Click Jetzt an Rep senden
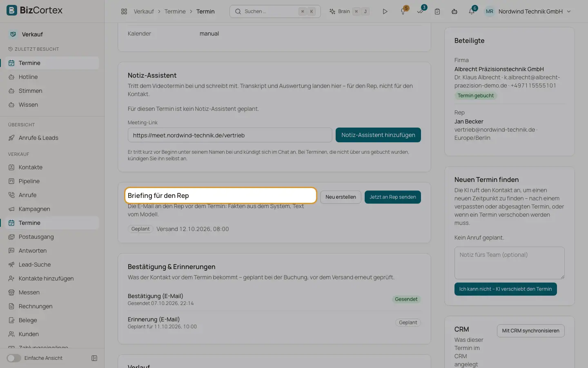588x368 pixels. pyautogui.click(x=392, y=197)
